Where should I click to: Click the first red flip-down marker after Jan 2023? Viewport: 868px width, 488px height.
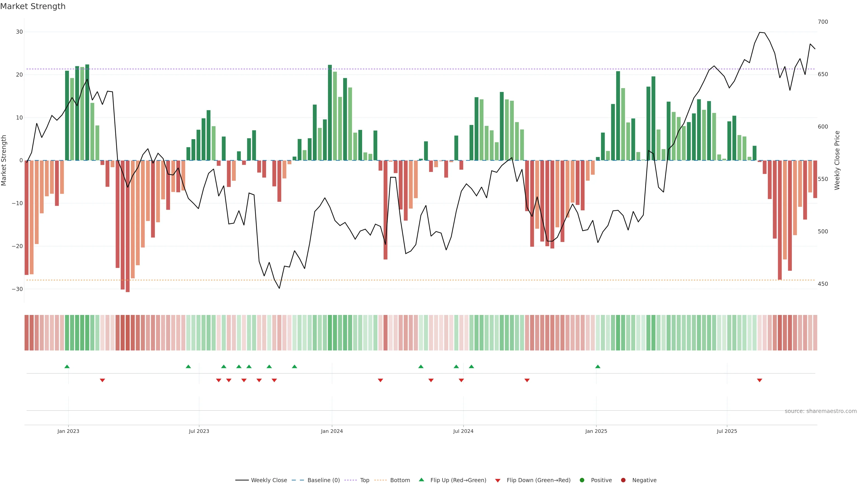(102, 380)
